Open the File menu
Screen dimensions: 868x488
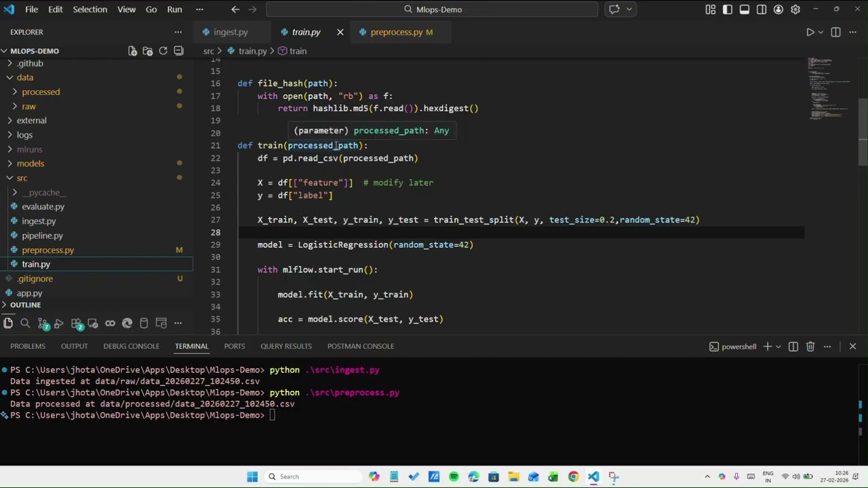coord(31,9)
